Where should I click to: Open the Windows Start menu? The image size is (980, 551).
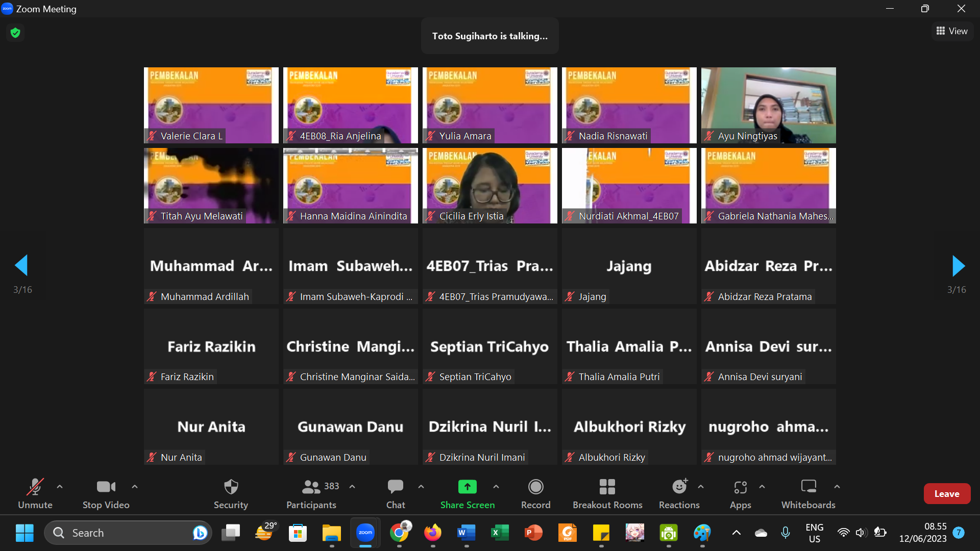[x=24, y=533]
